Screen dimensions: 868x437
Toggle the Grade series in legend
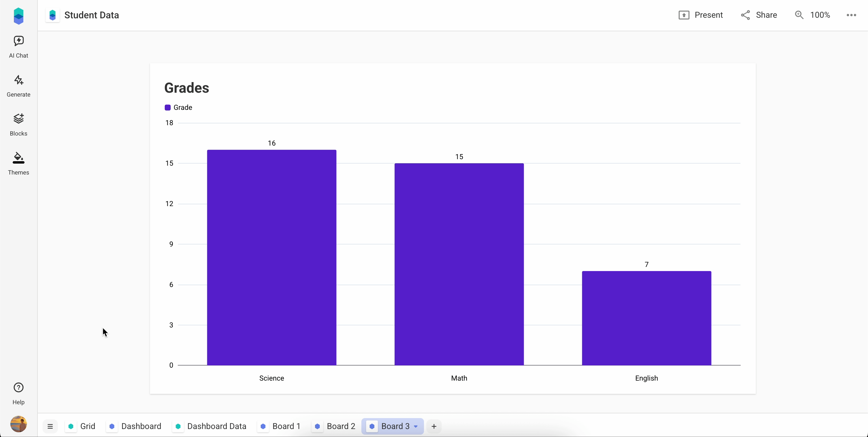pos(178,107)
